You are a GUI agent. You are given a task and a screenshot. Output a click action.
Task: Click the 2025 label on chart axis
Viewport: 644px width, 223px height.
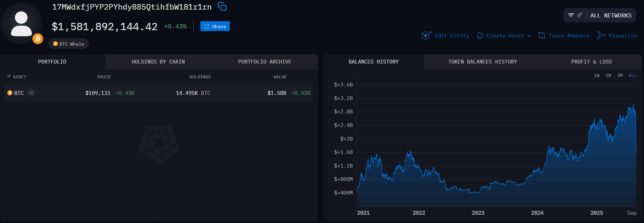tap(597, 213)
